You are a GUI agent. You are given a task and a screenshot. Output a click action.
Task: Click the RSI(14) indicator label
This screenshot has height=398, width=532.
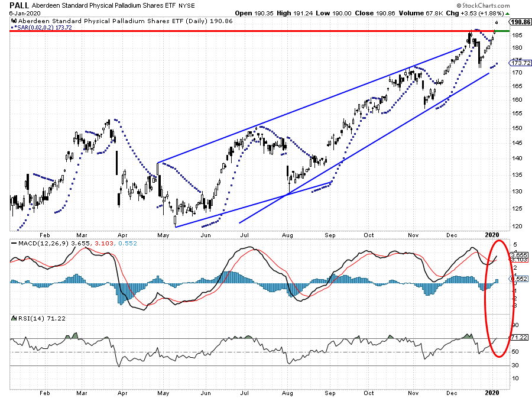coord(27,318)
